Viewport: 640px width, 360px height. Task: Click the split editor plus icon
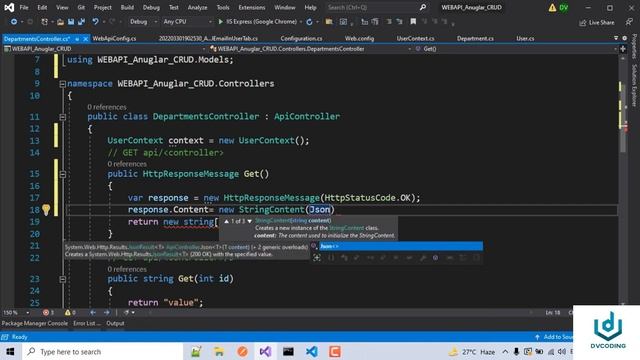[x=623, y=49]
